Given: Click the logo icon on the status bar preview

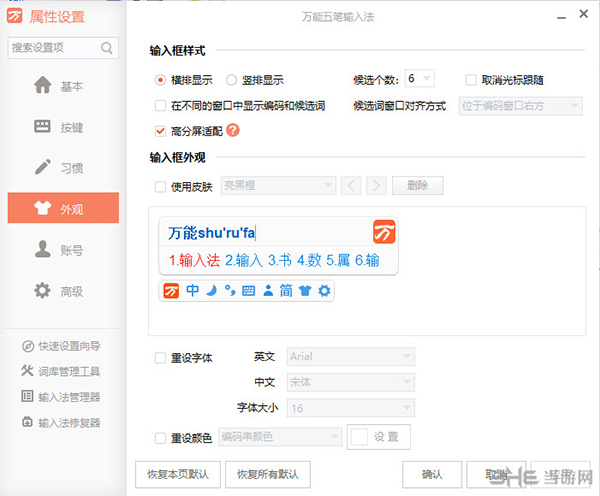Looking at the screenshot, I should 171,291.
